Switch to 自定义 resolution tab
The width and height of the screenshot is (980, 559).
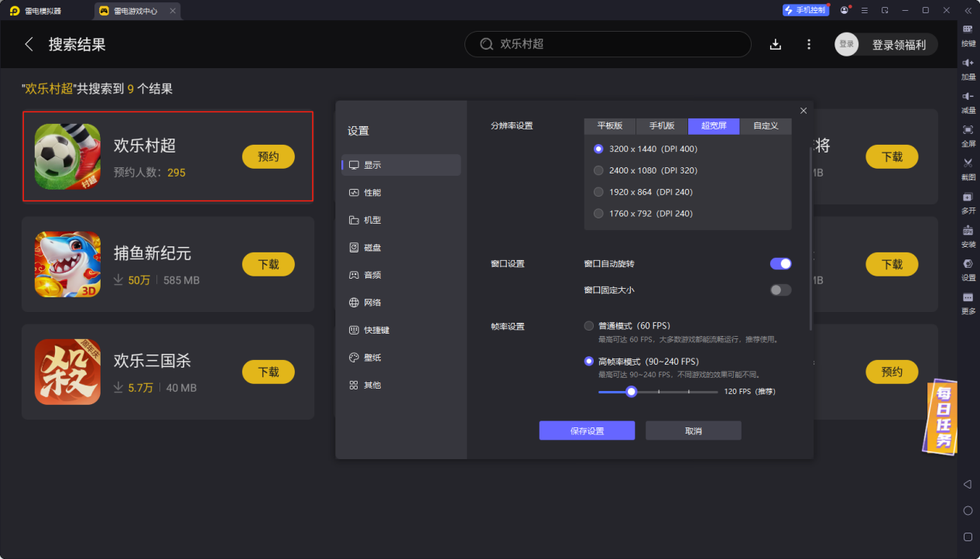pyautogui.click(x=766, y=126)
